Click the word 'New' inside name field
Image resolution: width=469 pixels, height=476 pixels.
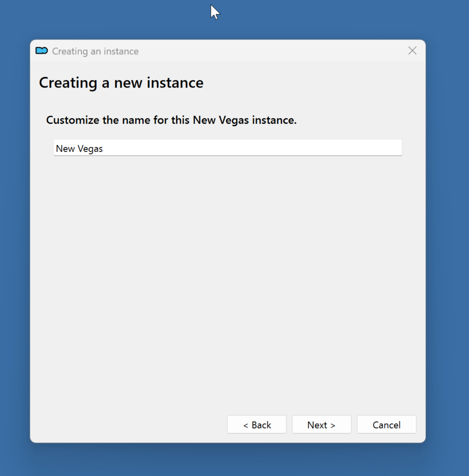coord(64,149)
